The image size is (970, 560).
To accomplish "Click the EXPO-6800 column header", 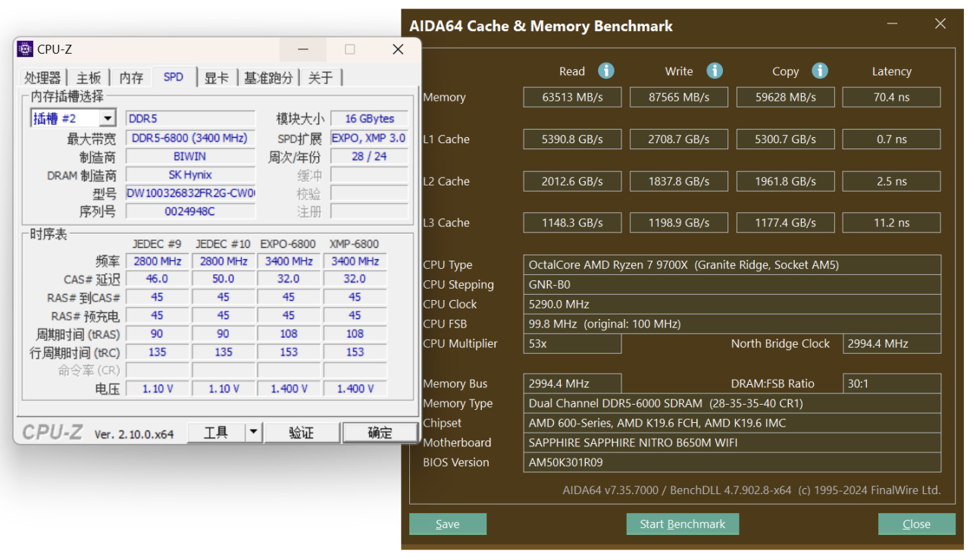I will point(288,243).
